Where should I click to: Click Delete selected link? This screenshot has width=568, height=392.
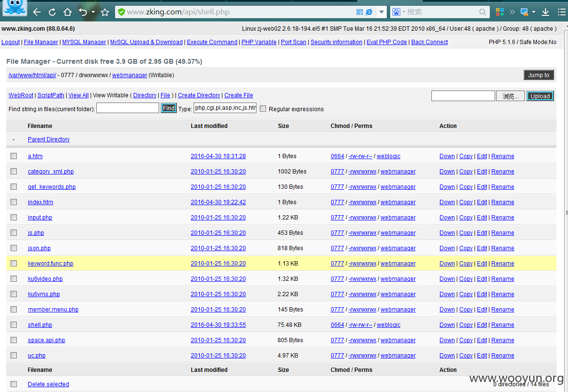point(48,384)
